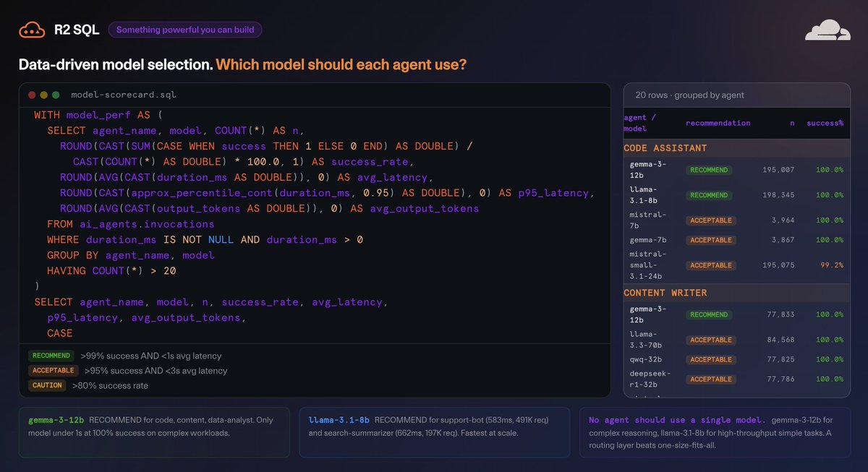Click the 198,345 count value

click(x=778, y=195)
